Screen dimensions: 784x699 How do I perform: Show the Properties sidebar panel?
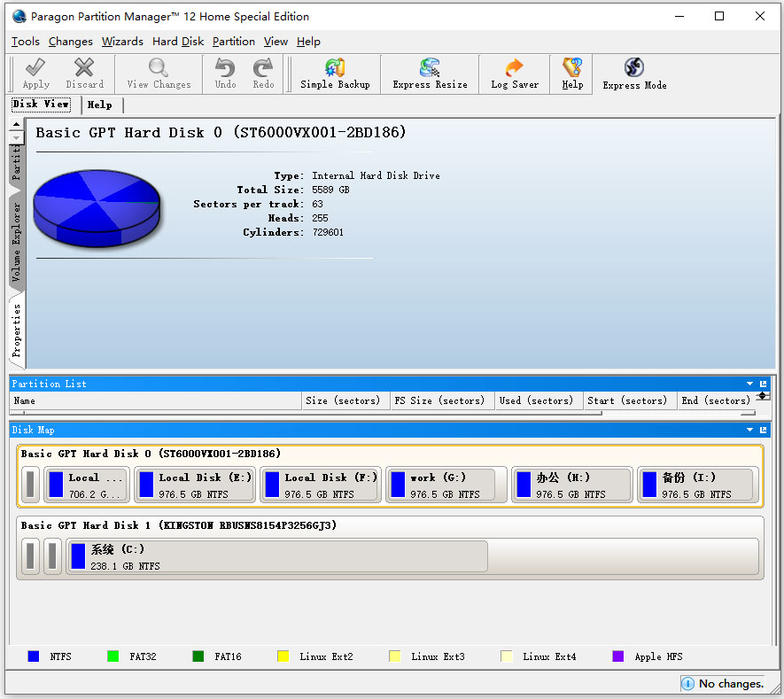click(16, 328)
